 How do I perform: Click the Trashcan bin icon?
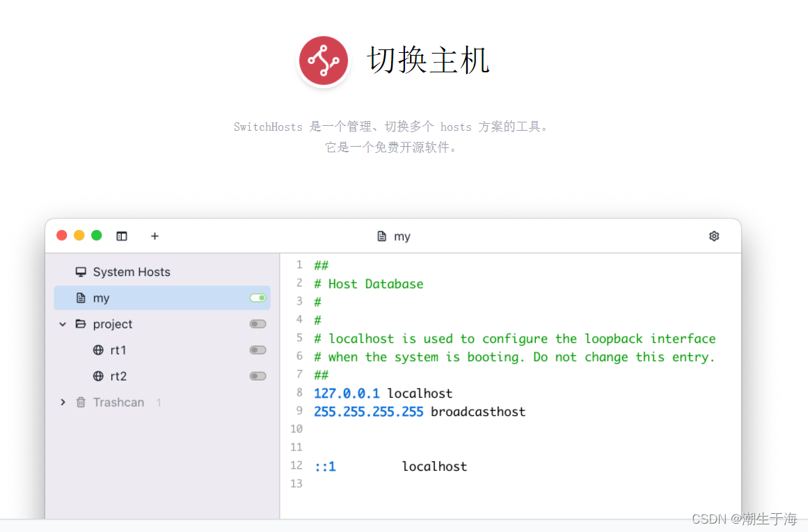click(81, 402)
